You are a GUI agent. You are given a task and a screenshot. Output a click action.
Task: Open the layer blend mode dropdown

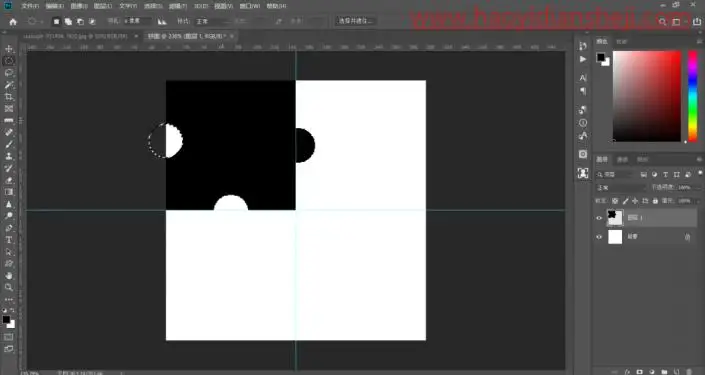click(x=621, y=188)
